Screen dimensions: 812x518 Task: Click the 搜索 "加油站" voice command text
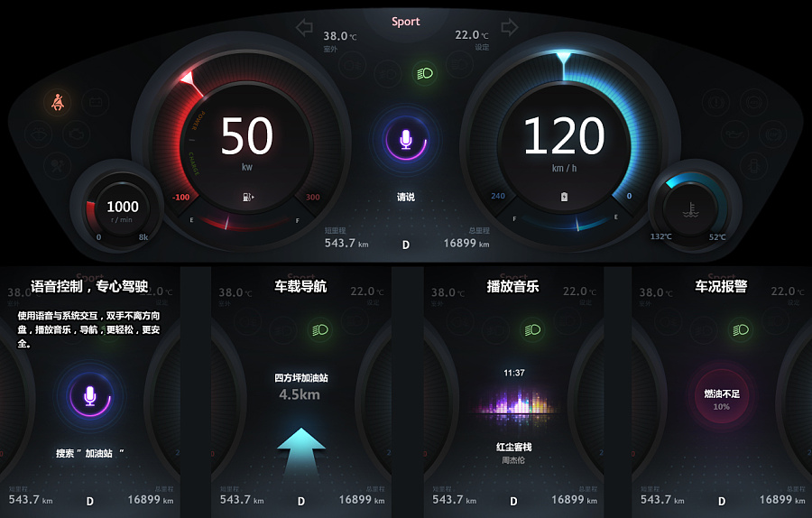coord(90,453)
